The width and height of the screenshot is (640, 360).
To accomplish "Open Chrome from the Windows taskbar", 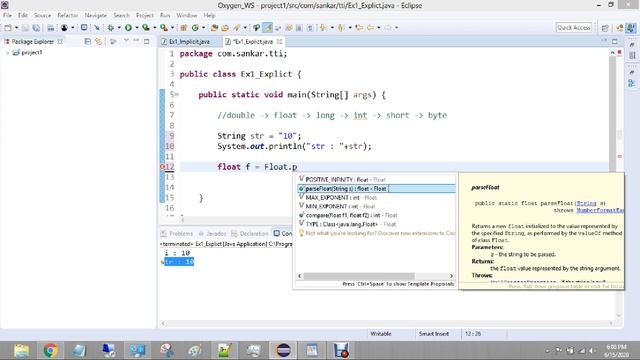I will [x=50, y=351].
